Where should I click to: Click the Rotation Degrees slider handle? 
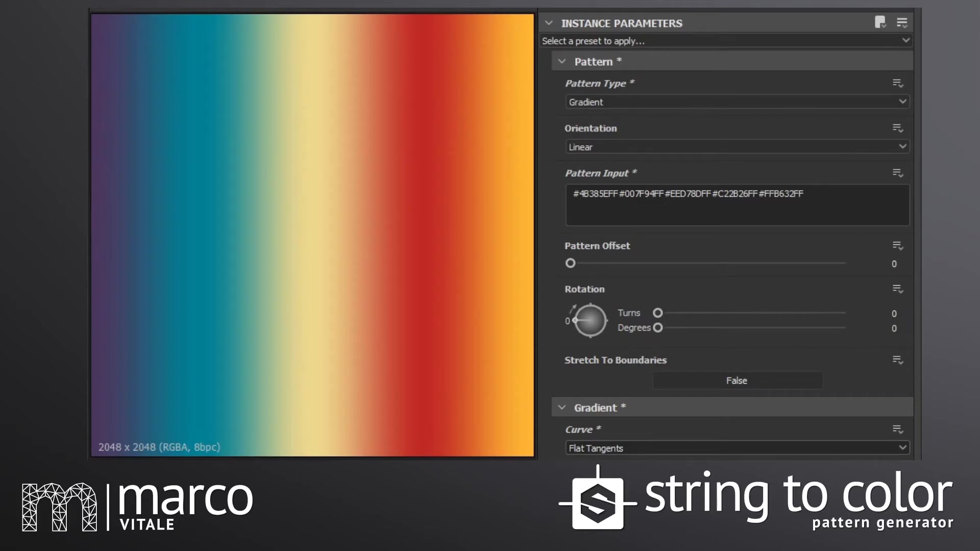pyautogui.click(x=658, y=328)
